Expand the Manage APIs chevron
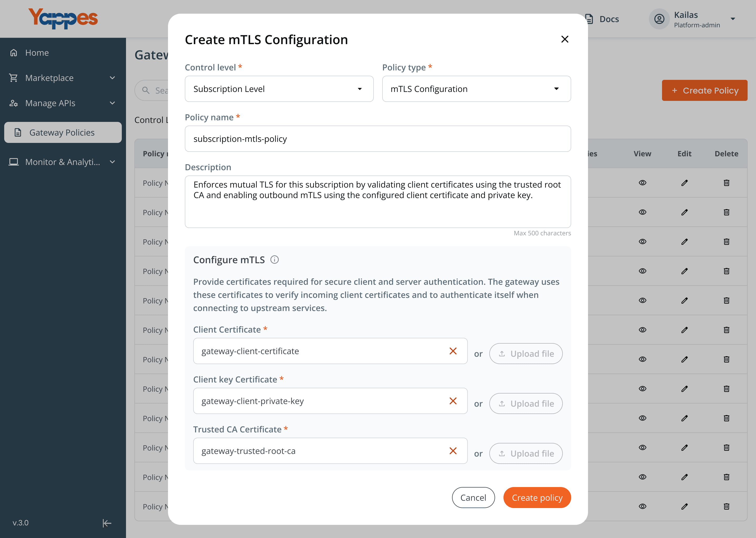756x538 pixels. 112,103
